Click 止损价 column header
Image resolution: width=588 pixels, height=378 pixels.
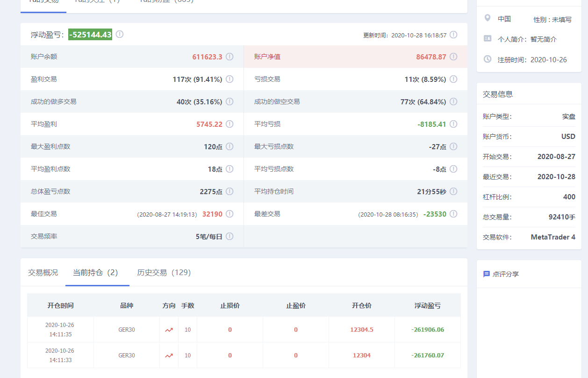click(230, 305)
